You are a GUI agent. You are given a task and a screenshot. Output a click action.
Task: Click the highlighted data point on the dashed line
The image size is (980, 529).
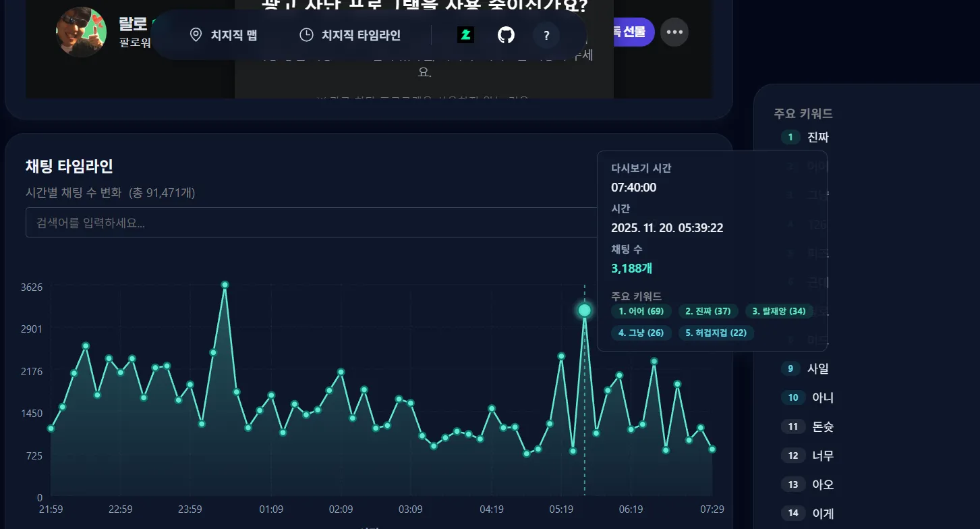click(x=585, y=310)
